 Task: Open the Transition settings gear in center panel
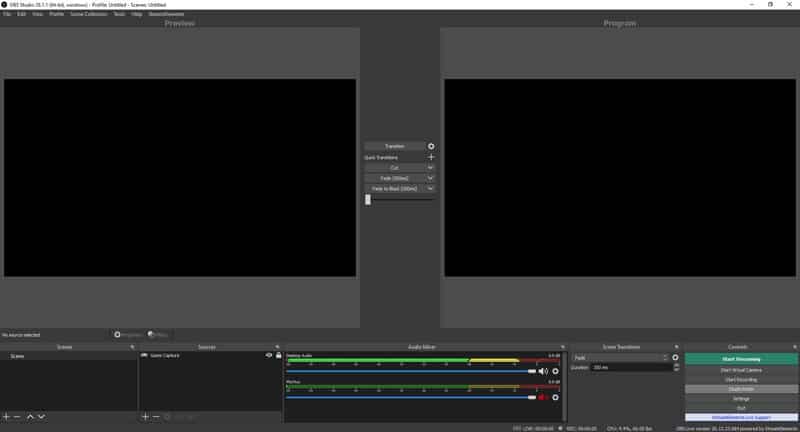pyautogui.click(x=431, y=146)
